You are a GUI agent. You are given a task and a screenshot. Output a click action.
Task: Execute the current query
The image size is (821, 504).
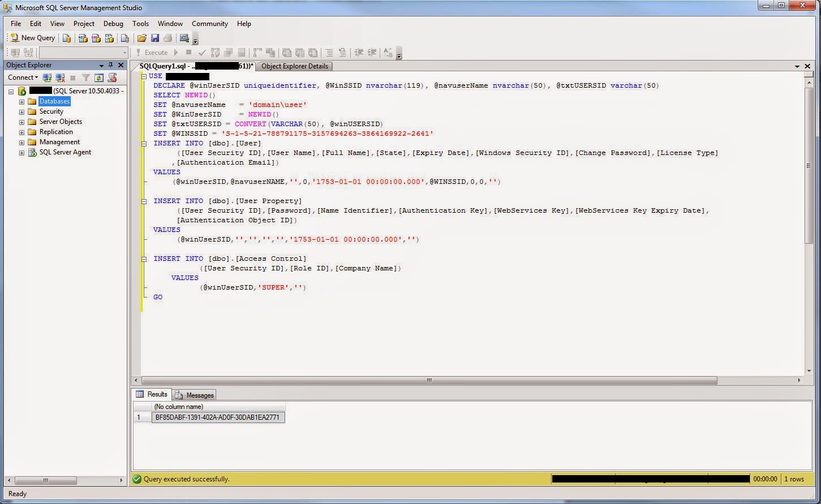(157, 52)
